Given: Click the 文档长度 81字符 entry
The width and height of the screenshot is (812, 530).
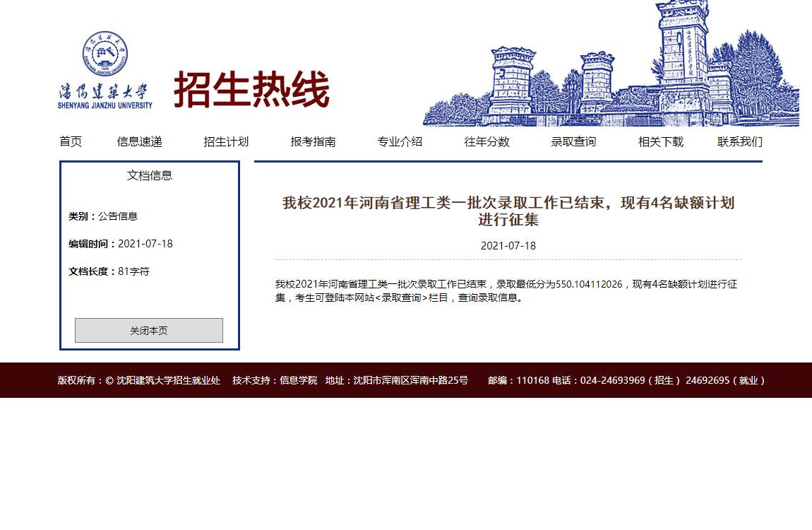Looking at the screenshot, I should tap(109, 271).
